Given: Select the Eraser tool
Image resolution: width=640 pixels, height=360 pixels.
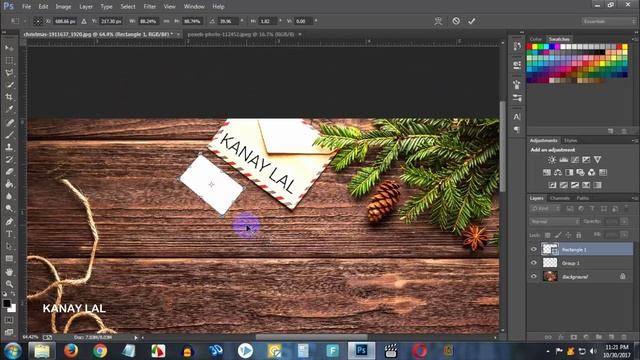Looking at the screenshot, I should (9, 171).
